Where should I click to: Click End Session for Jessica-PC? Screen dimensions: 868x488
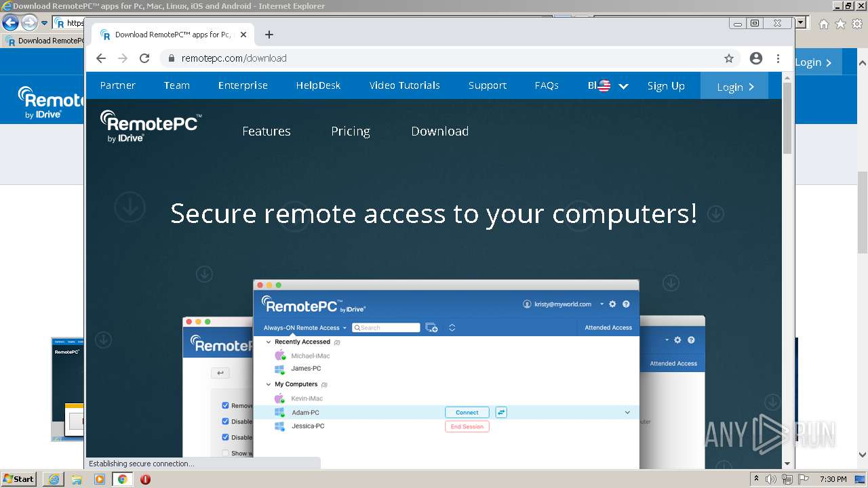click(x=467, y=426)
